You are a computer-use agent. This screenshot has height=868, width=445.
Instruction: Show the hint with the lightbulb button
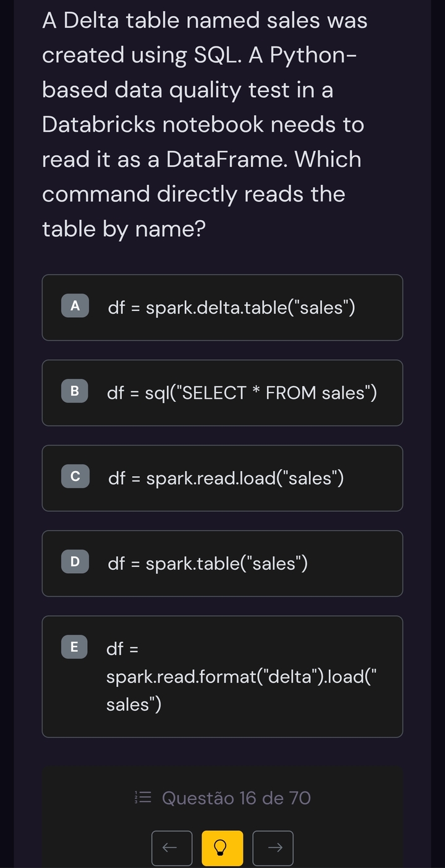pos(222,848)
